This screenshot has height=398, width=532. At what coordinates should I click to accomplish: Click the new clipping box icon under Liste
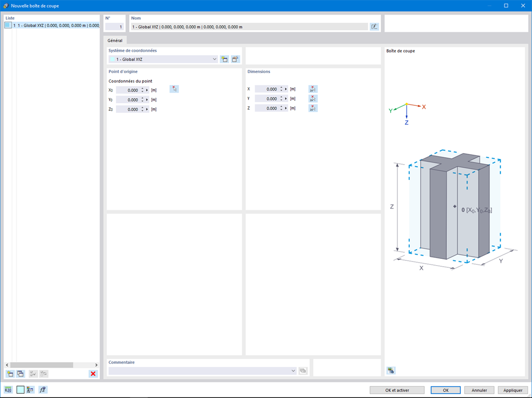click(10, 374)
